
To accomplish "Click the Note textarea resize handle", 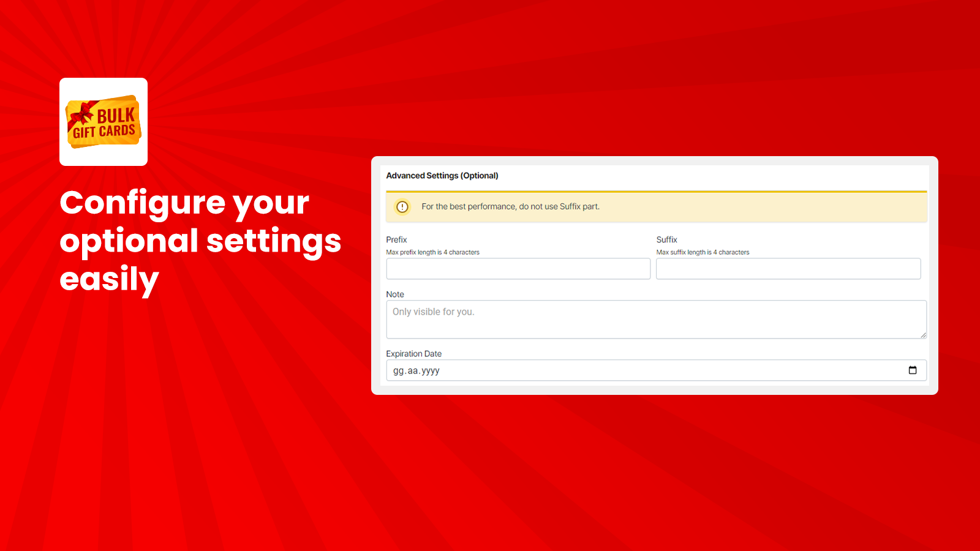I will click(x=923, y=335).
